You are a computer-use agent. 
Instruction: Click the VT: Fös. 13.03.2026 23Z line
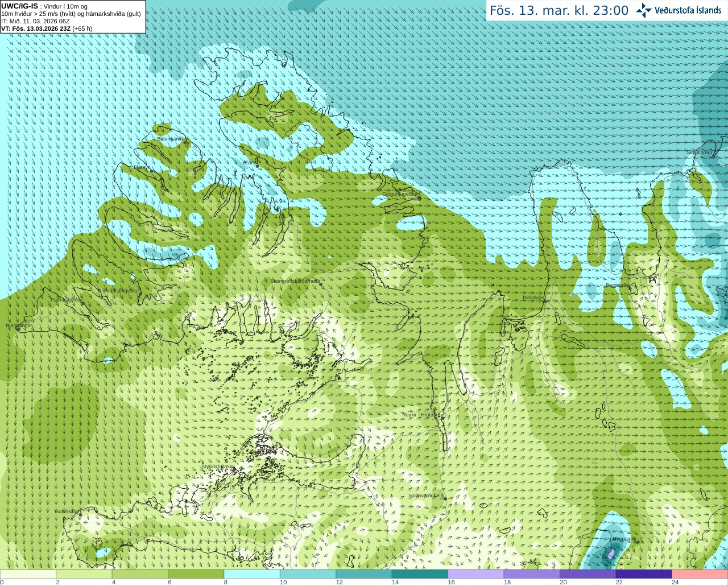coord(47,28)
